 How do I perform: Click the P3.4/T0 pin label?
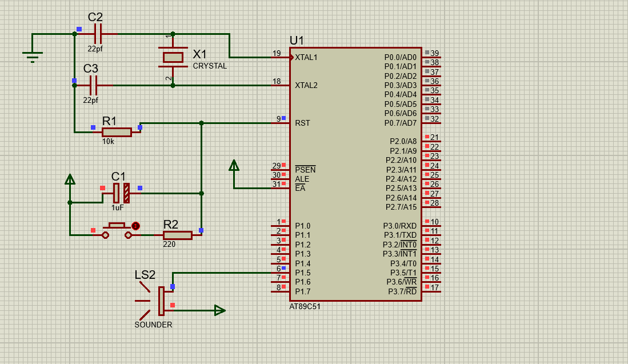tap(403, 263)
